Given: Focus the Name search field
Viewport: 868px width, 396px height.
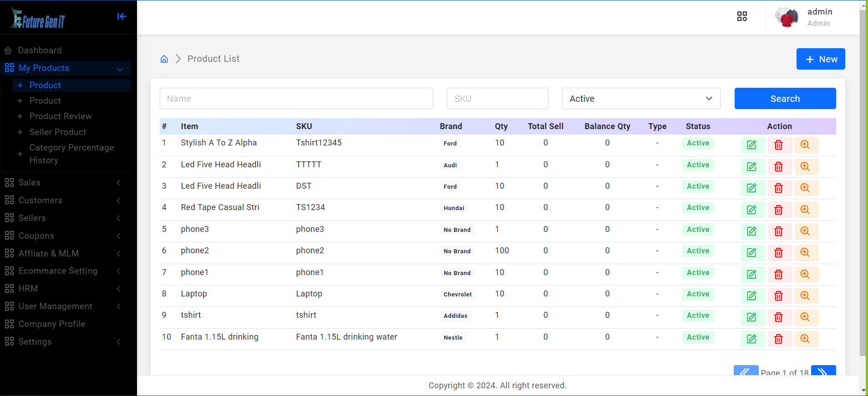Looking at the screenshot, I should pyautogui.click(x=296, y=99).
